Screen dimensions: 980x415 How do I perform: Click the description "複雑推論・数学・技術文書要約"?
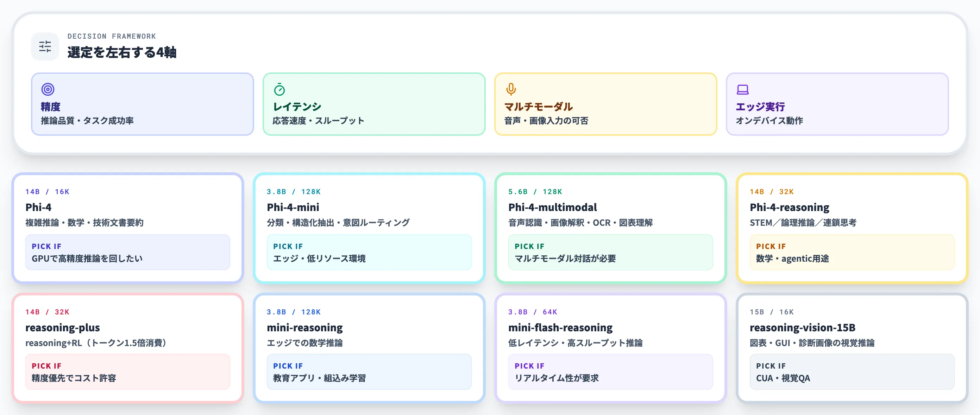click(x=84, y=223)
